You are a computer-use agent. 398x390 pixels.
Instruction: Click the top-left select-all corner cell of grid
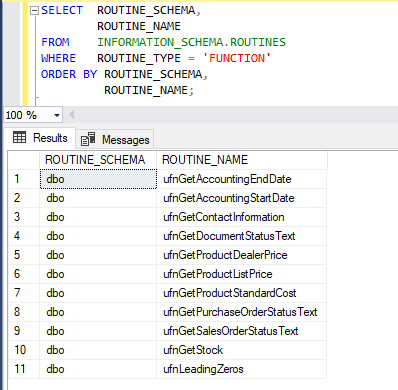click(x=24, y=160)
